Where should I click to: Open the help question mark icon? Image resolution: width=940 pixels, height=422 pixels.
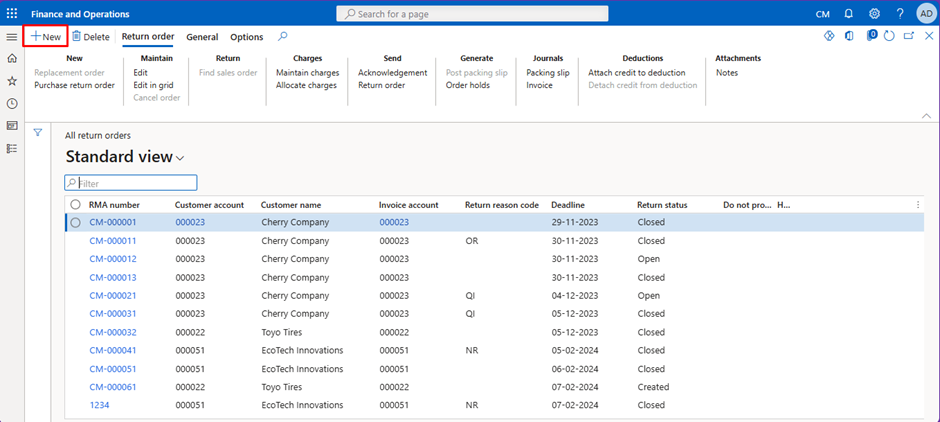900,13
